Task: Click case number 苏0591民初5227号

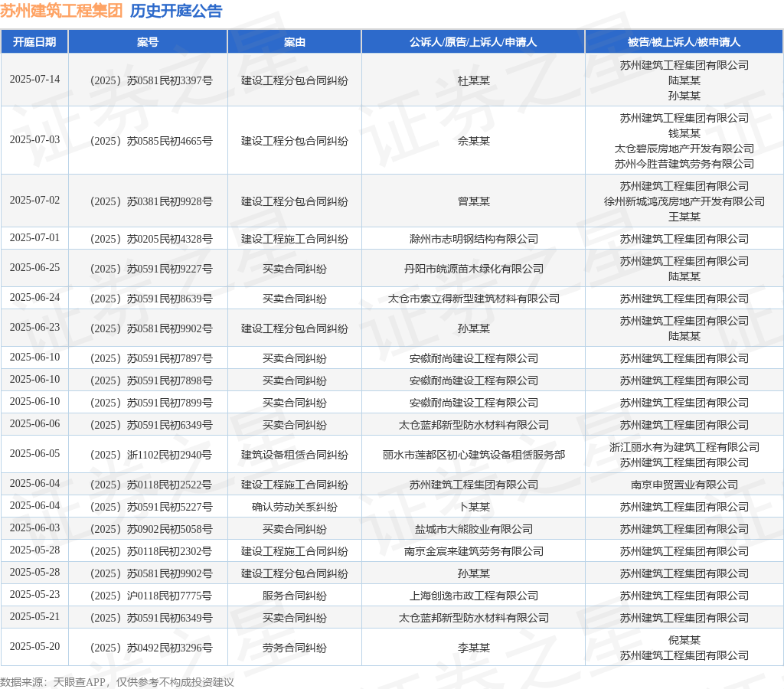Action: (152, 508)
